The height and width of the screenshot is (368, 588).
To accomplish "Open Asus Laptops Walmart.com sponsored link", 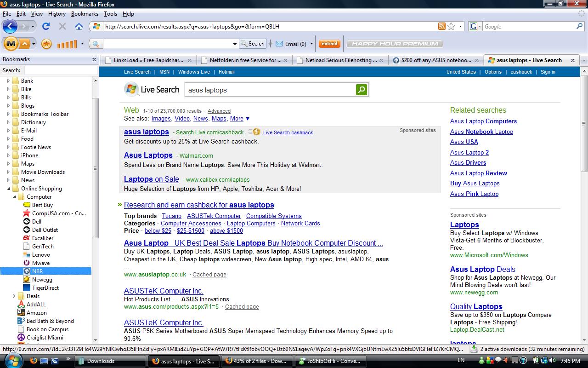I will click(148, 155).
